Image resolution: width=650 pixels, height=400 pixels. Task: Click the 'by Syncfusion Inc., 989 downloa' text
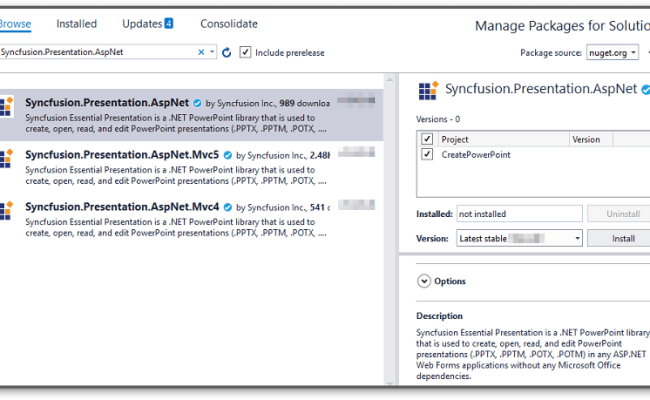point(268,103)
